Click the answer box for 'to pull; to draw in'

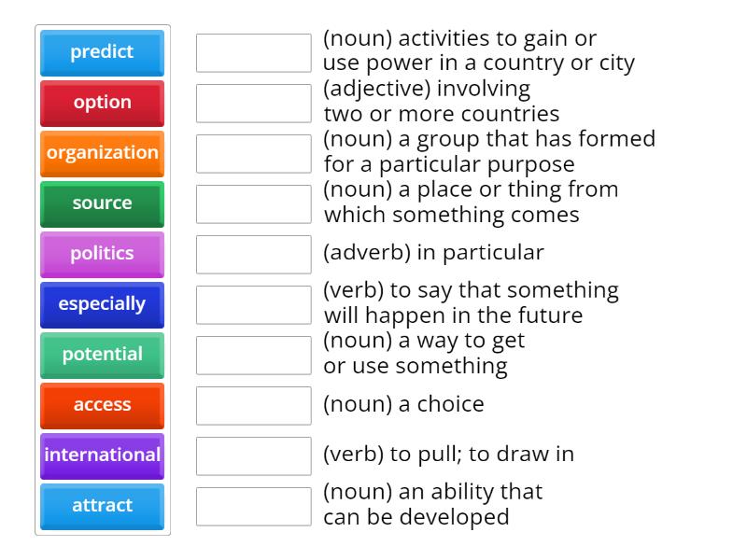coord(253,456)
